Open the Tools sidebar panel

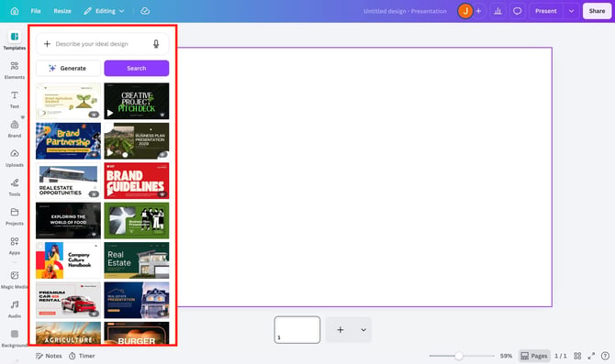15,187
